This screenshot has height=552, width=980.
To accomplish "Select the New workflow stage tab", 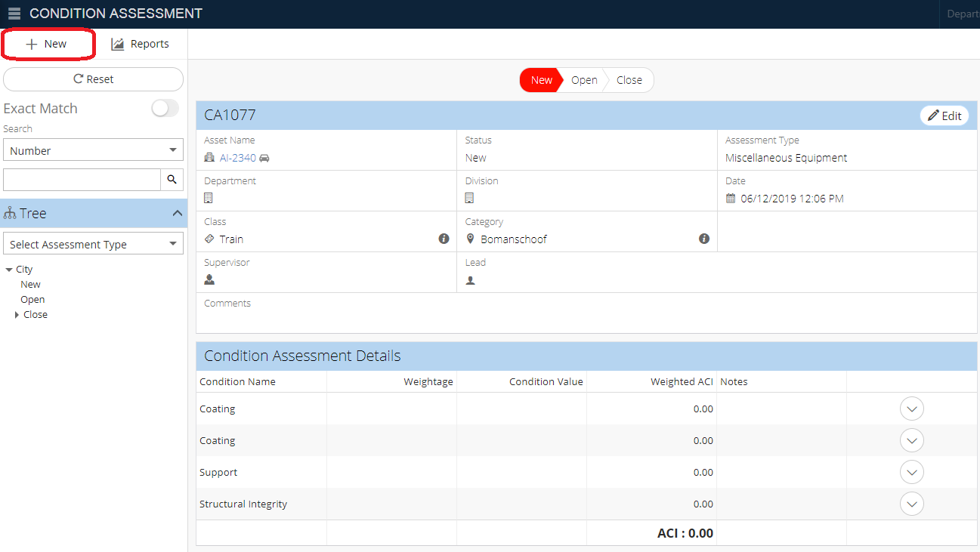I will click(541, 80).
